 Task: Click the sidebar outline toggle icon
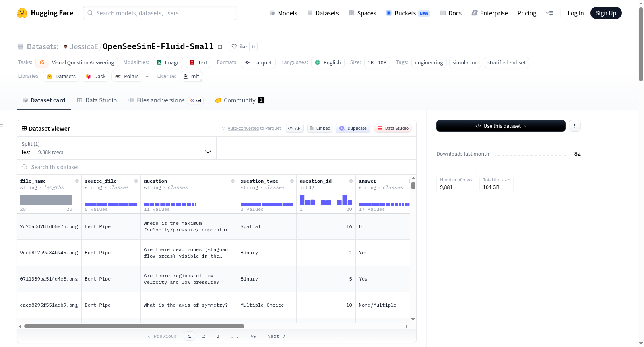2,125
